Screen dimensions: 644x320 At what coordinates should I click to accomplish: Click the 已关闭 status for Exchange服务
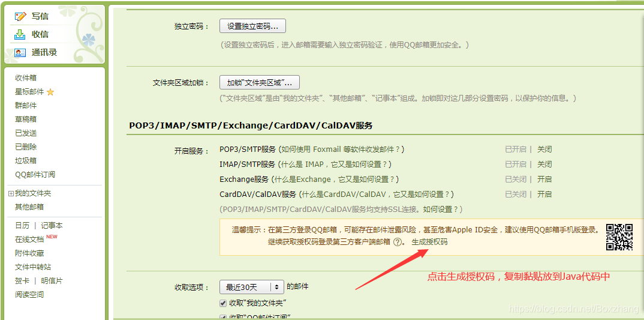tap(516, 180)
